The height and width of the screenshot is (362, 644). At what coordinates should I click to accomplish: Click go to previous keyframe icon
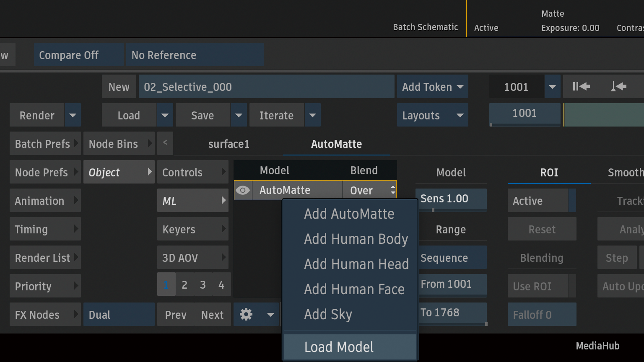click(618, 87)
